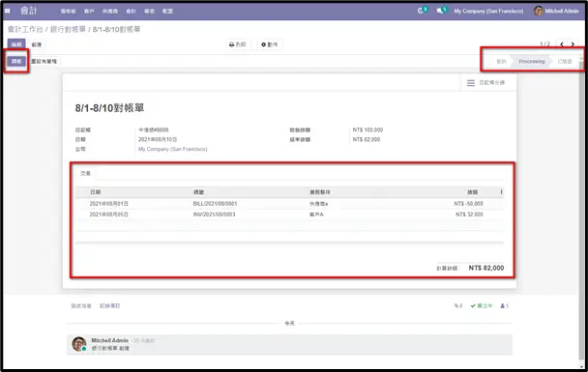Go to the next record arrow

click(573, 44)
